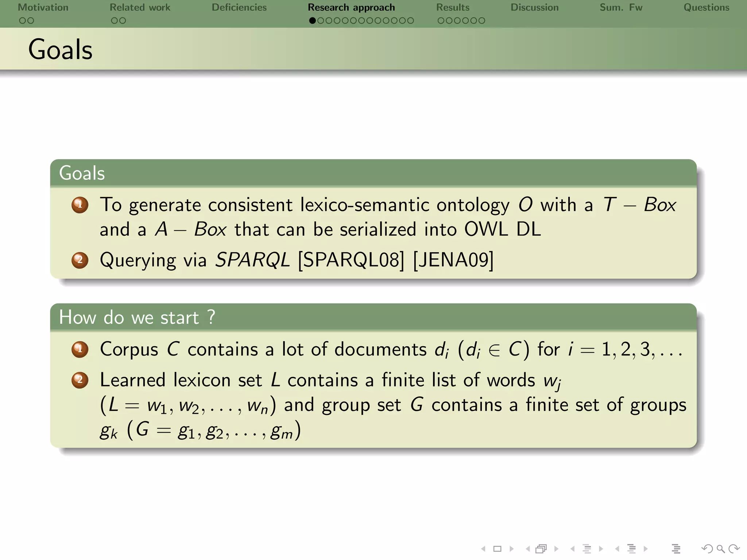Click first slide dot under Motivation
The height and width of the screenshot is (560, 747).
[22, 21]
